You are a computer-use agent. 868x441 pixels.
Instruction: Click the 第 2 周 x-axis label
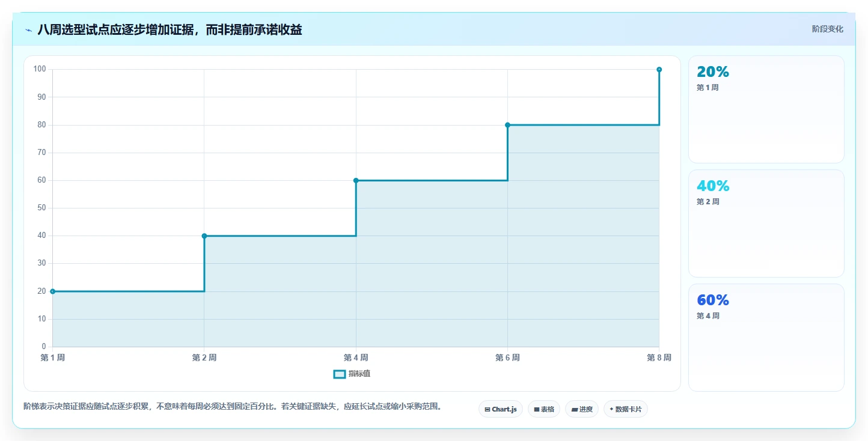[204, 357]
